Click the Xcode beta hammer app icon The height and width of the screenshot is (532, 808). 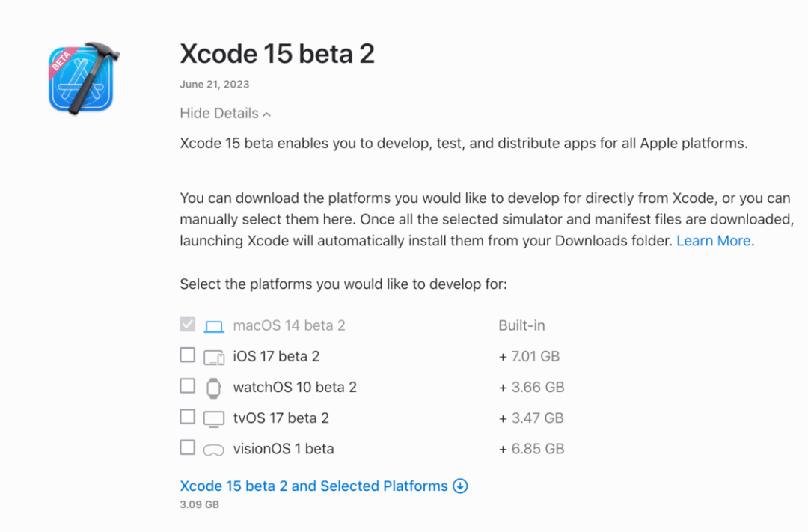[x=83, y=79]
